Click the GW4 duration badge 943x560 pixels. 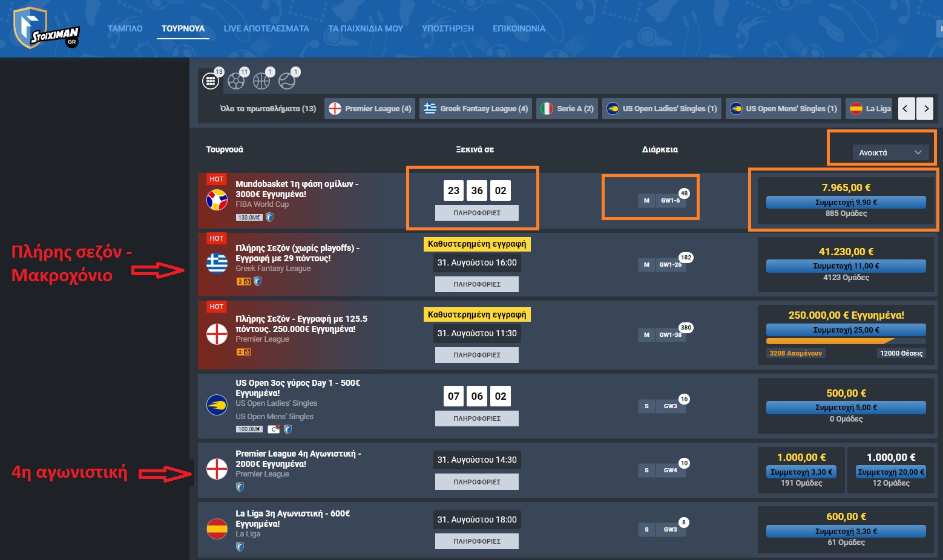coord(671,470)
